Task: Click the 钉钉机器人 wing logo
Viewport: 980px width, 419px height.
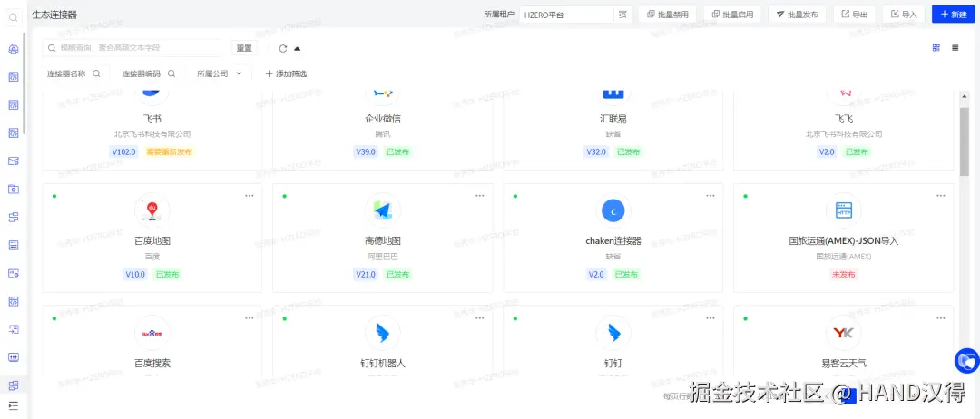Action: coord(383,333)
